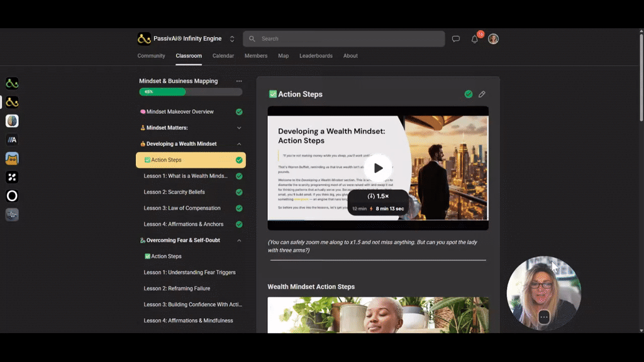Open Lesson 3: Building Confidence With Action
Image resolution: width=644 pixels, height=362 pixels.
[192, 305]
